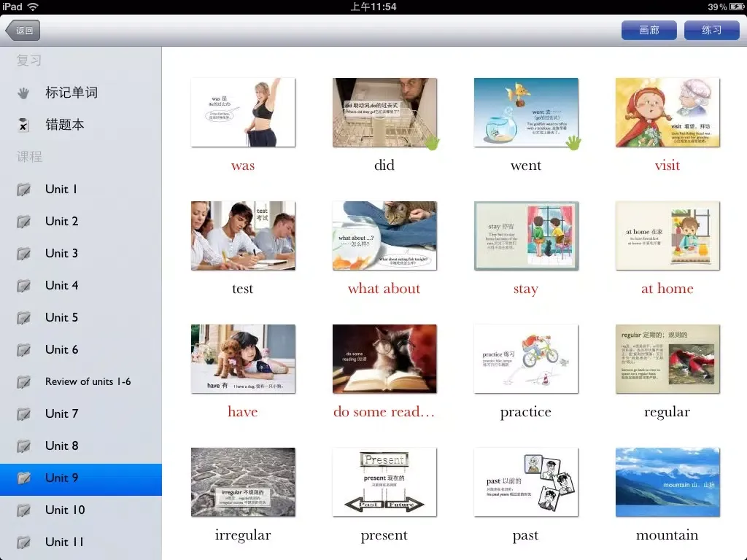747x560 pixels.
Task: Open the 'do some reading' cat thumbnail
Action: pyautogui.click(x=384, y=359)
